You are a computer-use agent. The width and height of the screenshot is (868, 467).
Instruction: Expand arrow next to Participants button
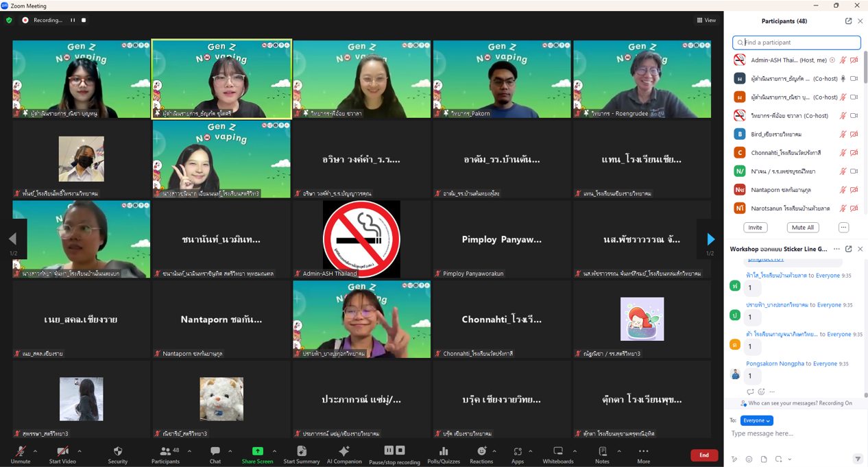click(x=189, y=451)
